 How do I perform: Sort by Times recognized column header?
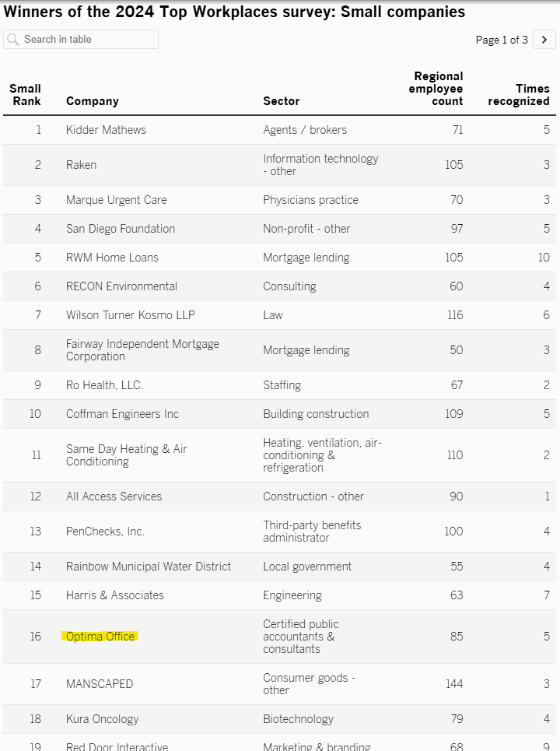[519, 95]
